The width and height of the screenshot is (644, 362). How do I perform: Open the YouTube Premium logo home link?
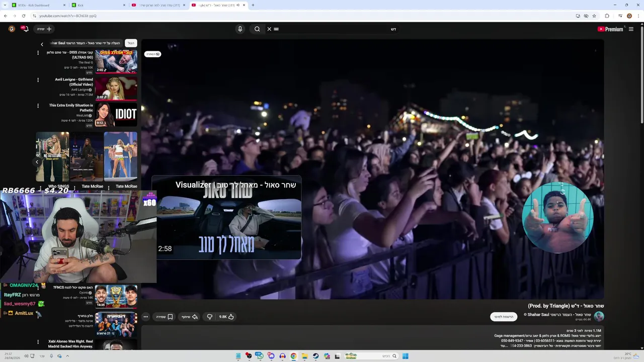coord(610,29)
